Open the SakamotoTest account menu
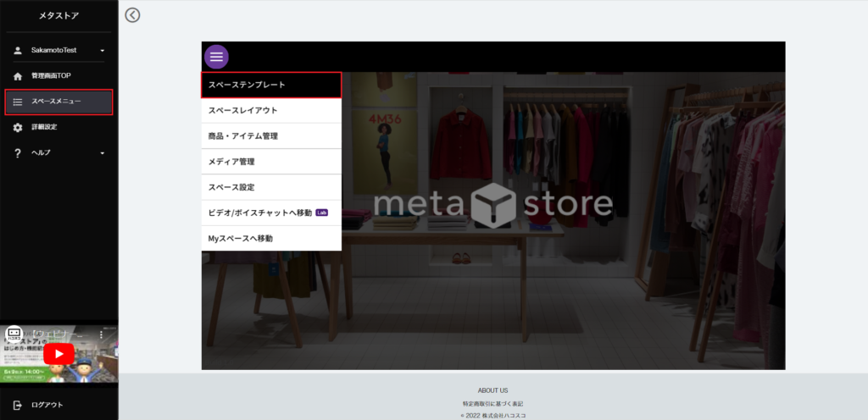 pos(58,50)
